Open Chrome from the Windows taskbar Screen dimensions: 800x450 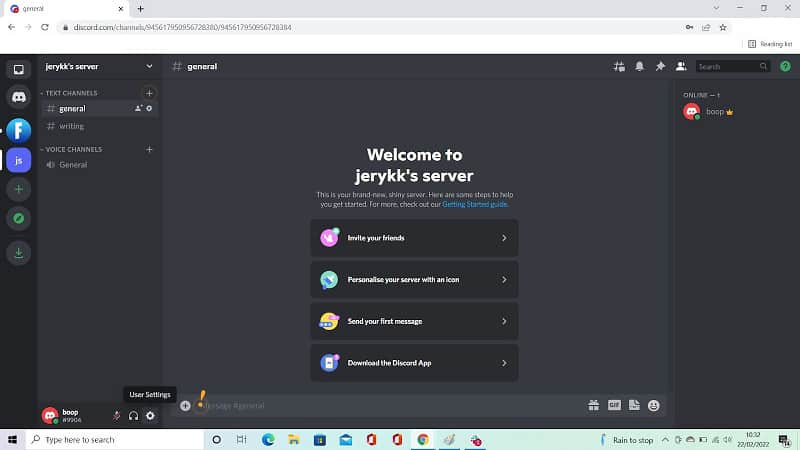click(x=423, y=439)
